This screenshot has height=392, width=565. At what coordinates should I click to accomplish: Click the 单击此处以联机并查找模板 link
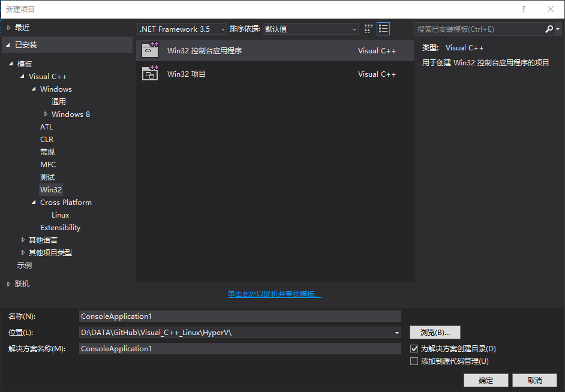[x=275, y=294]
